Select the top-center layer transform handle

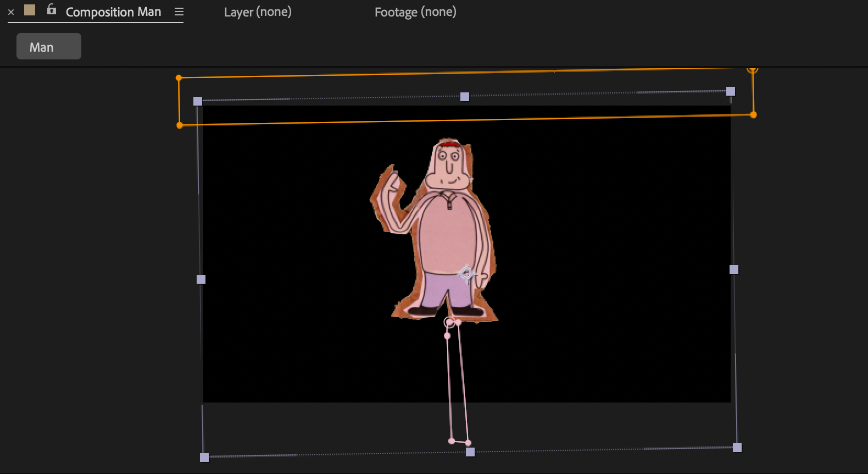click(465, 97)
